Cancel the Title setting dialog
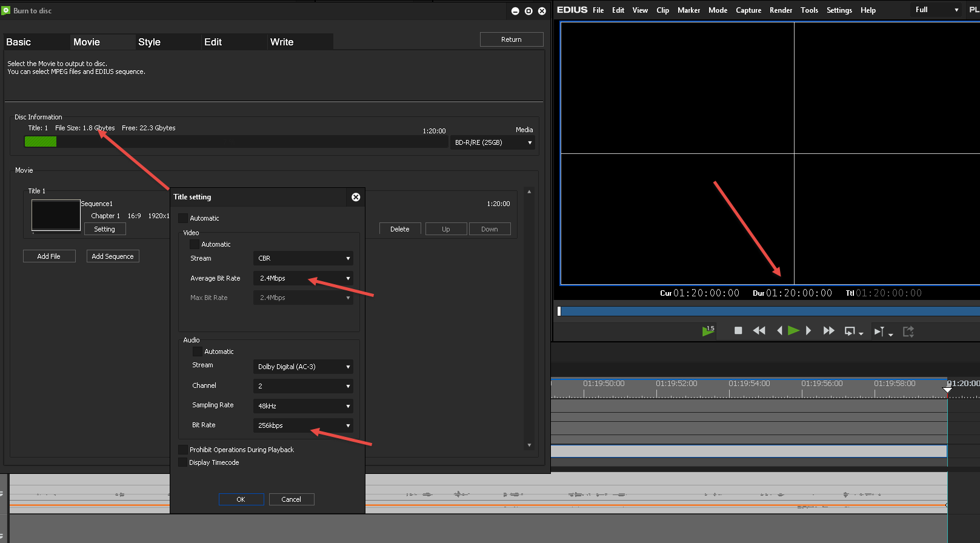The height and width of the screenshot is (543, 980). pyautogui.click(x=292, y=499)
